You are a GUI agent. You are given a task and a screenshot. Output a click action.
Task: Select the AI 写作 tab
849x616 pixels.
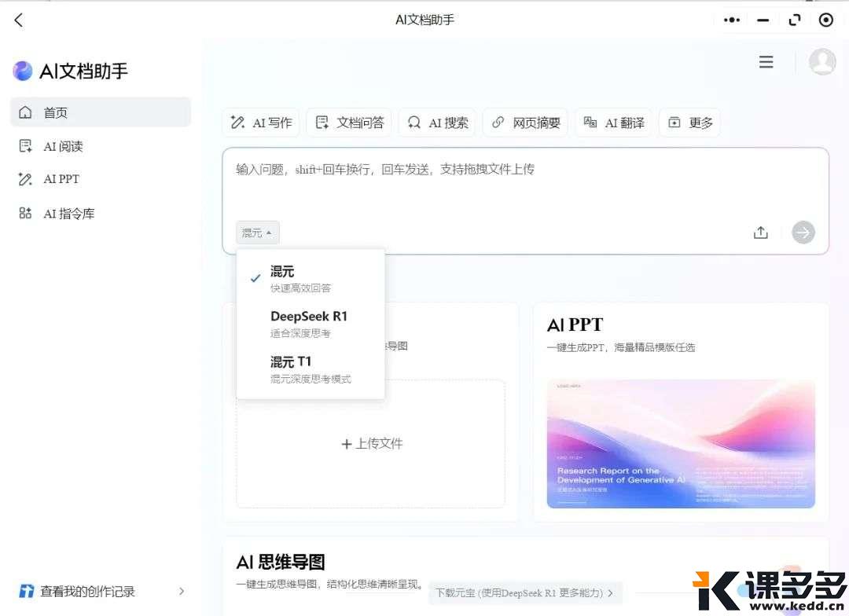(x=261, y=123)
